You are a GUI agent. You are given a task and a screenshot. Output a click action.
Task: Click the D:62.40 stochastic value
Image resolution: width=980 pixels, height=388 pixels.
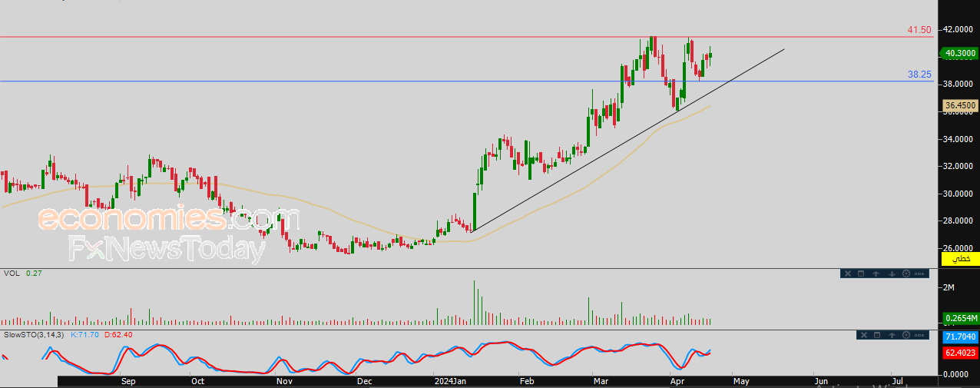[118, 335]
